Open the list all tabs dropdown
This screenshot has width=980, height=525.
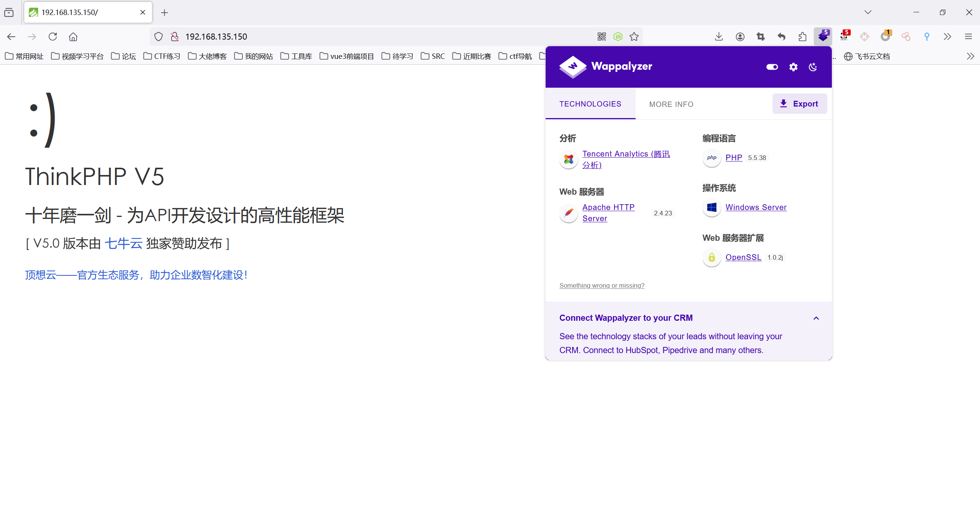(868, 12)
